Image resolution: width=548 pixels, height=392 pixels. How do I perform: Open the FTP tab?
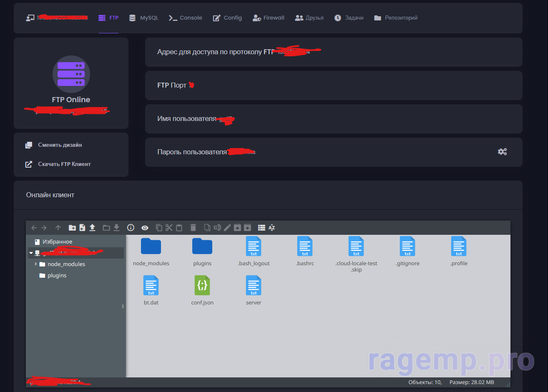click(x=108, y=18)
